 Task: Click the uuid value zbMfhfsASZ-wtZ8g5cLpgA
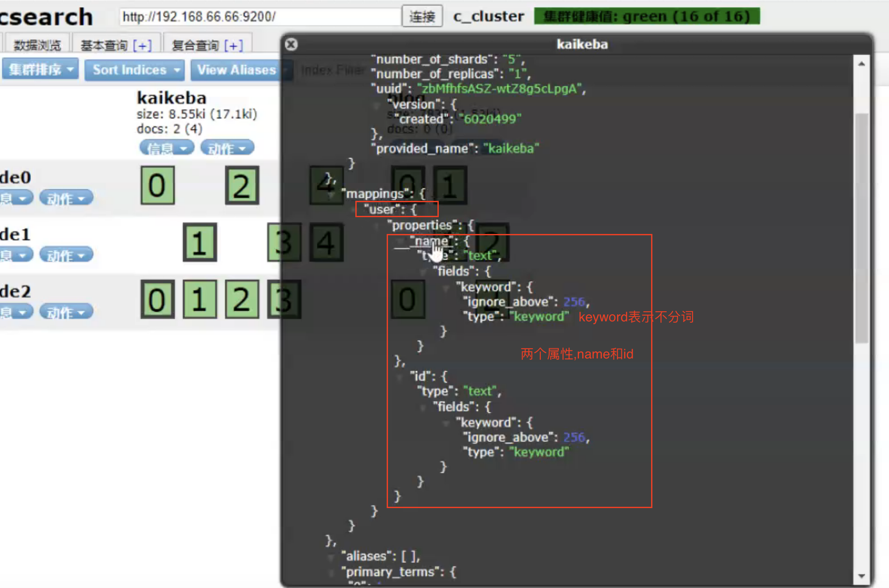pos(499,89)
